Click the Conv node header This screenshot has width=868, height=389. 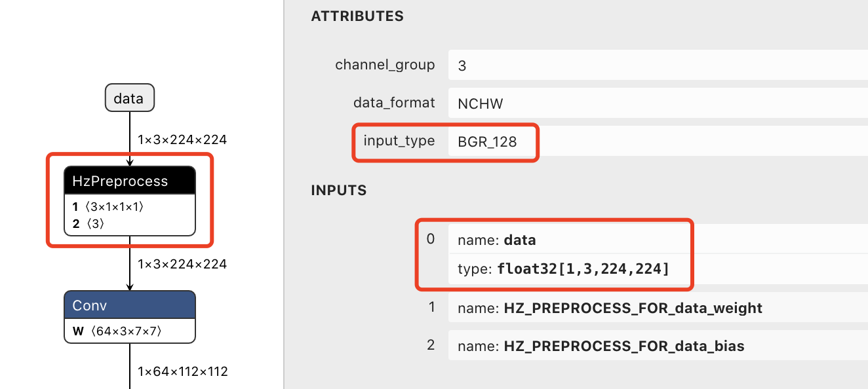point(130,305)
